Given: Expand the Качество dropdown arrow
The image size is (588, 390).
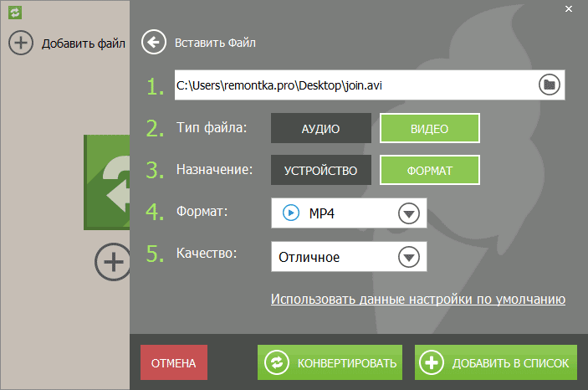Looking at the screenshot, I should tap(408, 257).
